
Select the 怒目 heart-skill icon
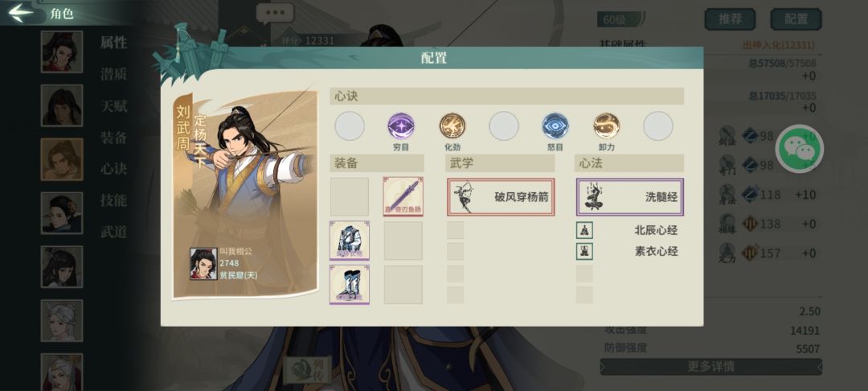555,126
